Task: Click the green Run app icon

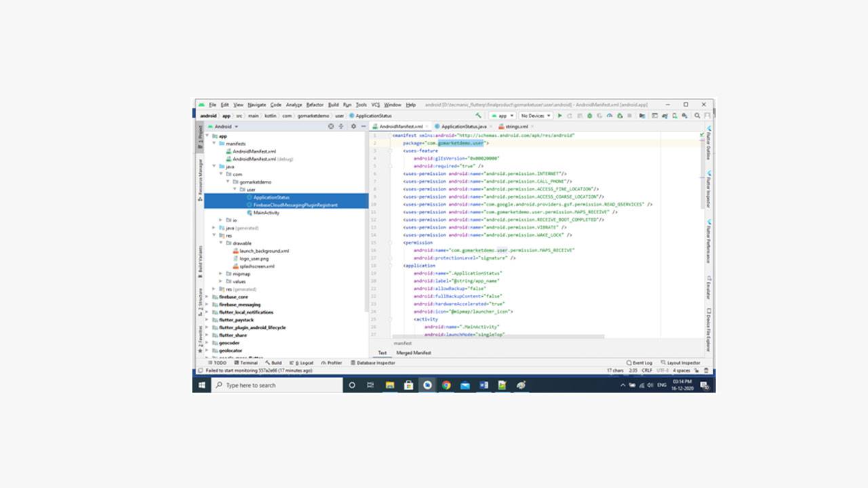Action: [x=559, y=116]
